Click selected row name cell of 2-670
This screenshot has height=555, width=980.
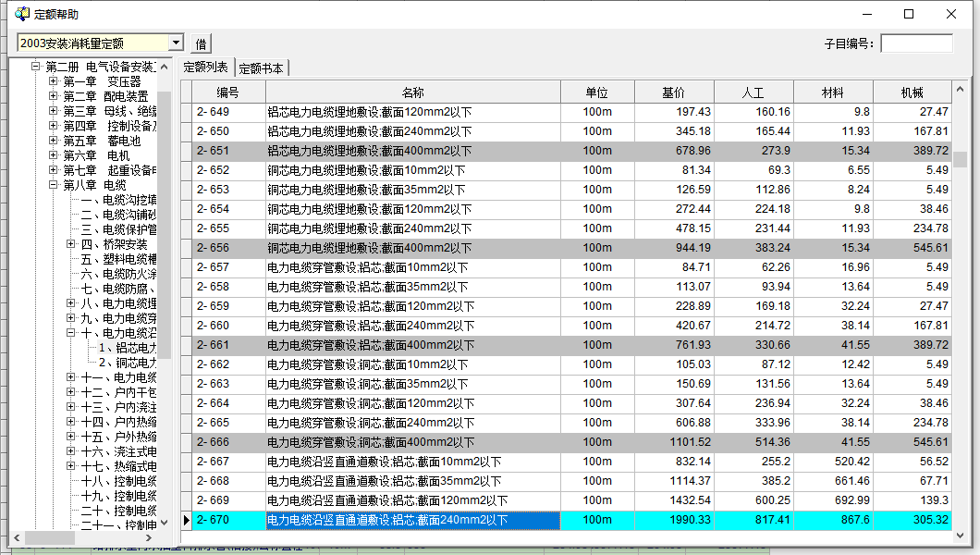point(413,520)
